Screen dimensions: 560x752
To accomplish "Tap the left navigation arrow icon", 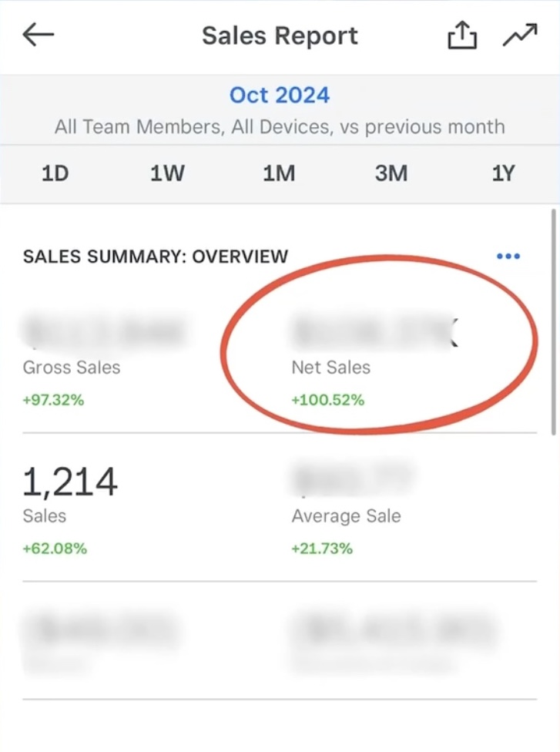I will point(38,34).
